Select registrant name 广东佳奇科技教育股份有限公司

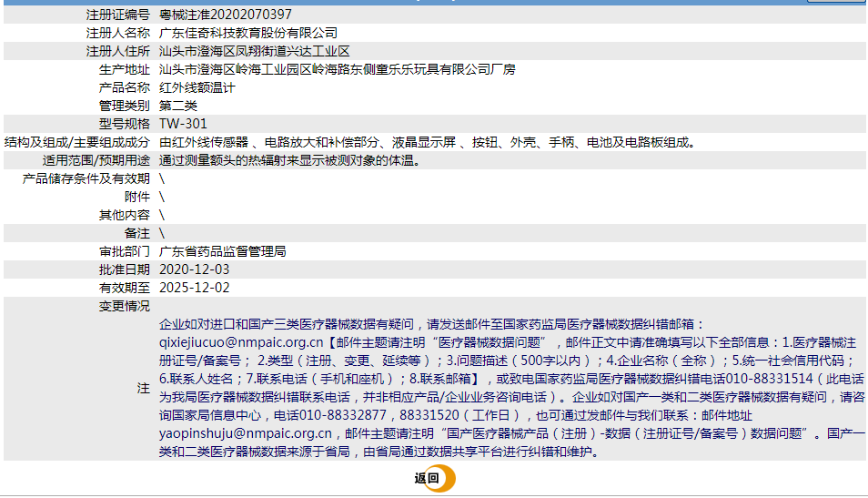click(248, 34)
